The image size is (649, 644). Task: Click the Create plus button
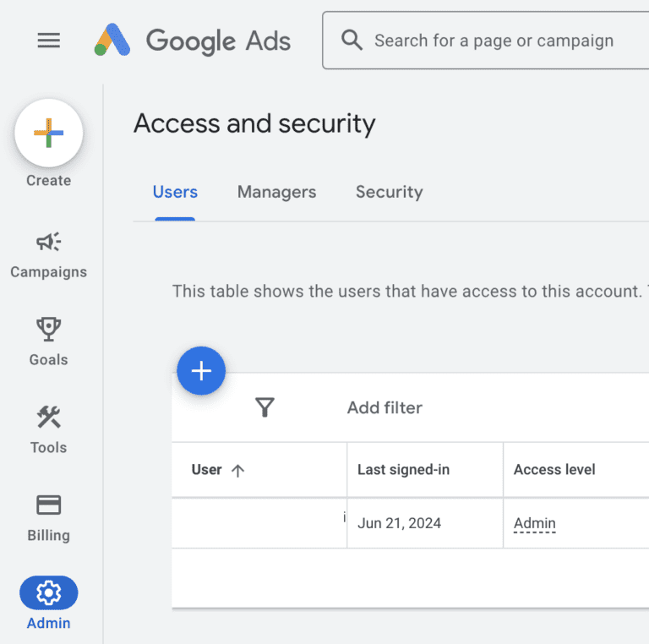pyautogui.click(x=49, y=133)
